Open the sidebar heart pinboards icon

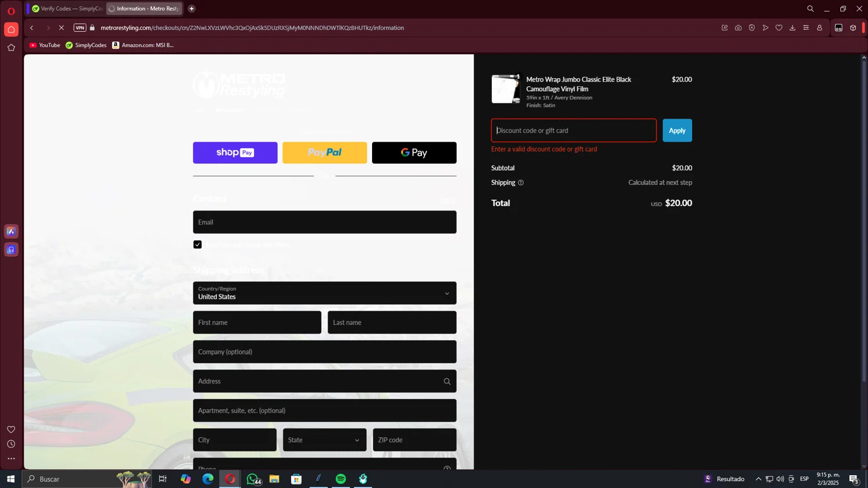pos(11,429)
